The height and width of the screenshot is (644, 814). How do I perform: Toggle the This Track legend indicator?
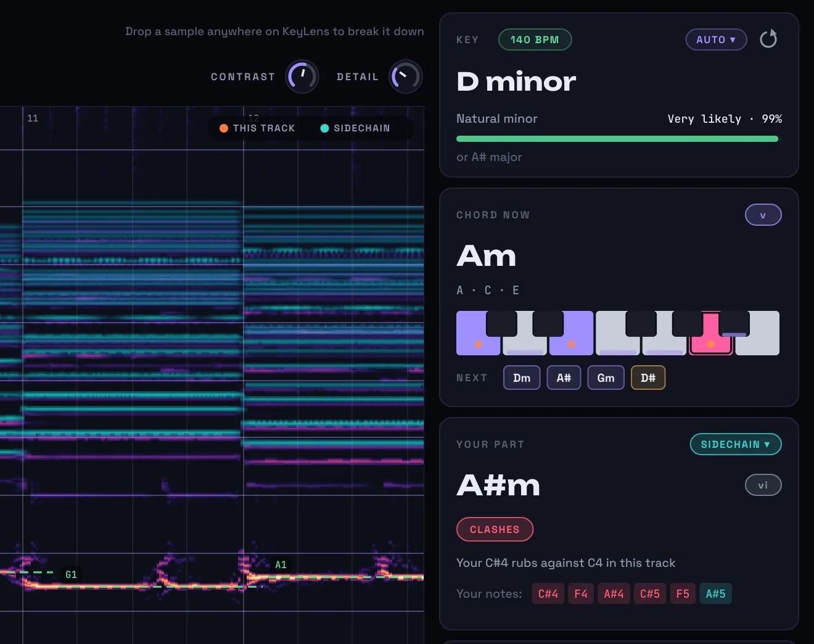pyautogui.click(x=257, y=128)
